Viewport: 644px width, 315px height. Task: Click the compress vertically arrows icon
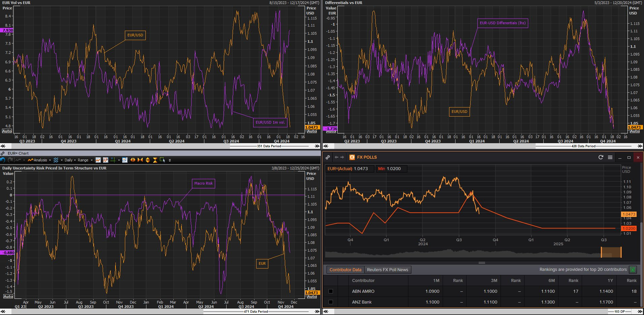tap(155, 160)
